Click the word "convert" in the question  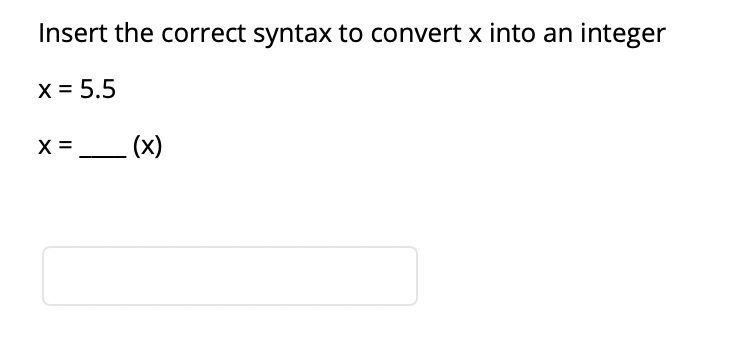416,34
